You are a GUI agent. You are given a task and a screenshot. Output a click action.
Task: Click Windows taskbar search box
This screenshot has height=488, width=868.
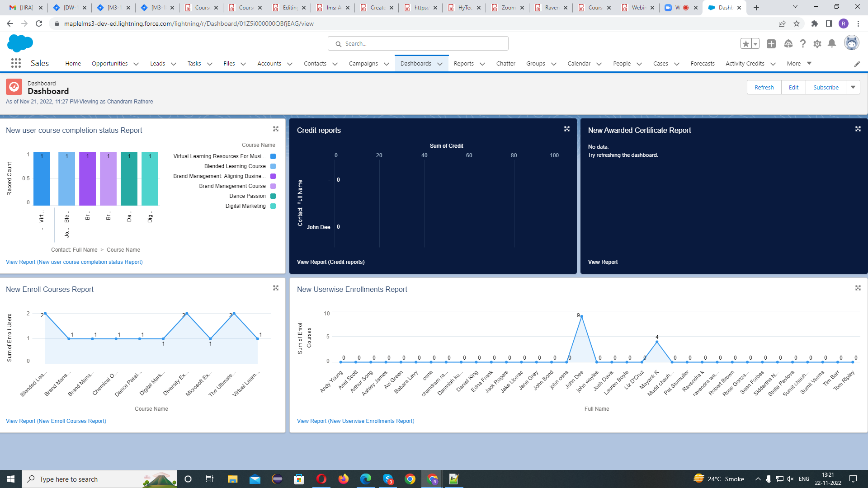[x=99, y=479]
